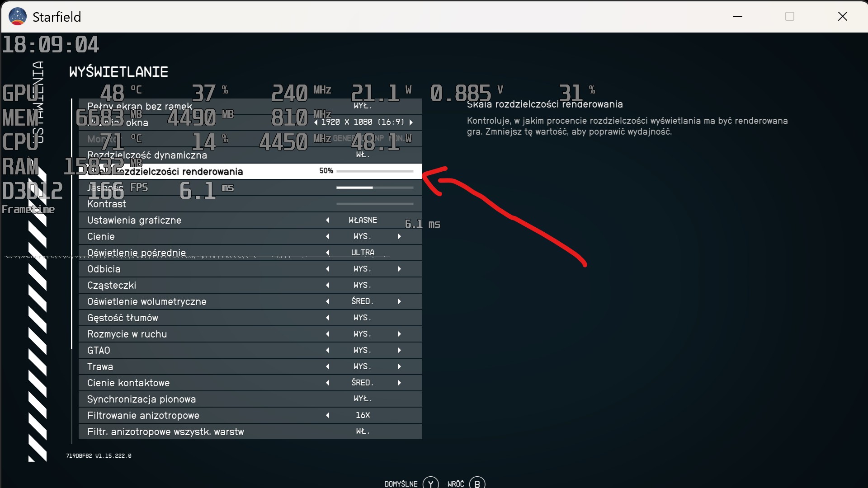Click the render resolution scale slider

pos(375,171)
